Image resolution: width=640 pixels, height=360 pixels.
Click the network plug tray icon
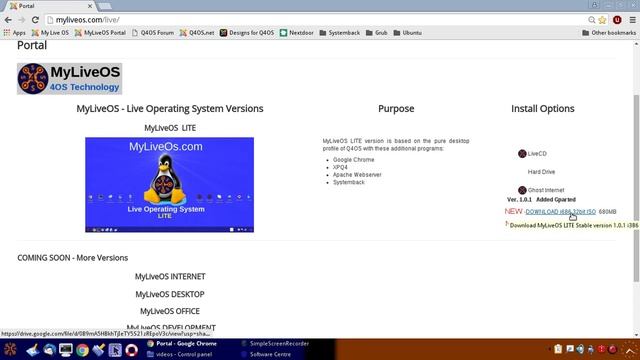tap(591, 349)
